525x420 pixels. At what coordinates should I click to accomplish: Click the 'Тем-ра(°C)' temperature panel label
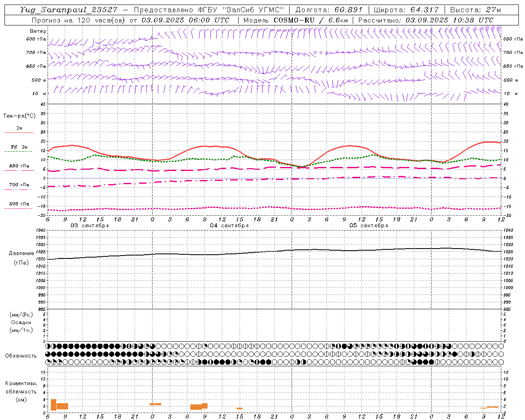tap(19, 116)
